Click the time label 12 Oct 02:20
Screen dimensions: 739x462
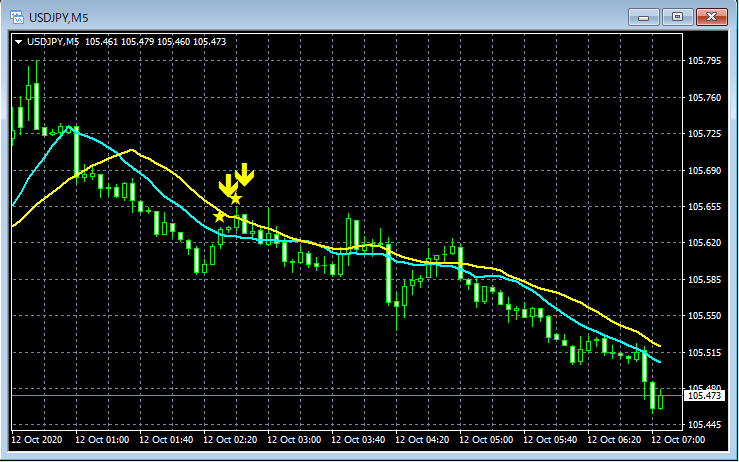230,440
